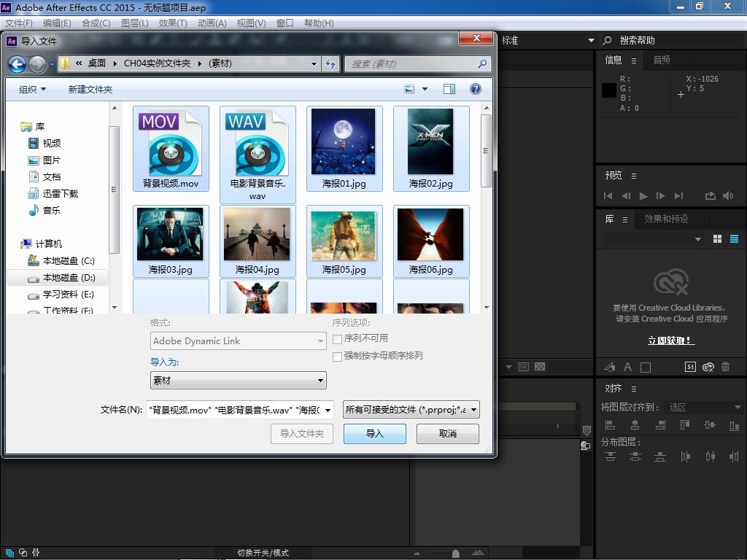Toggle the transparency grid button

pyautogui.click(x=540, y=367)
